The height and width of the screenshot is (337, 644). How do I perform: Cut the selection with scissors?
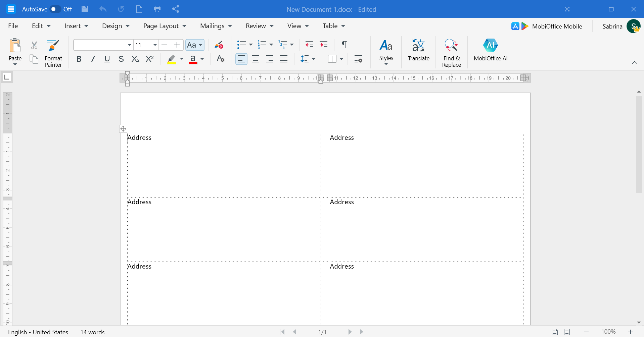pos(34,45)
